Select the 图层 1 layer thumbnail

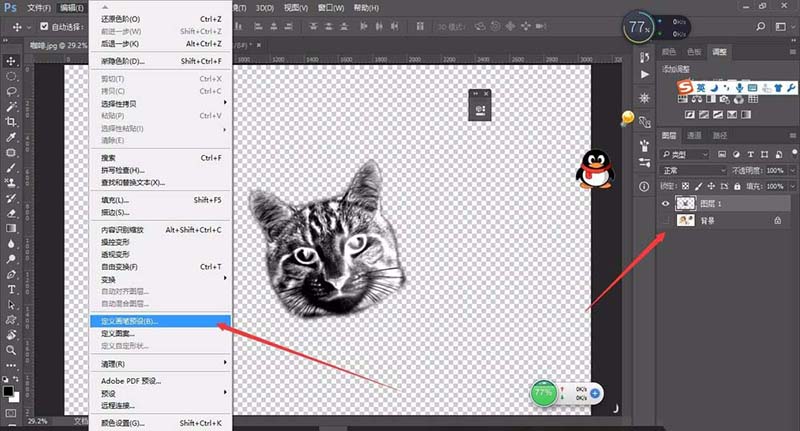click(x=685, y=204)
